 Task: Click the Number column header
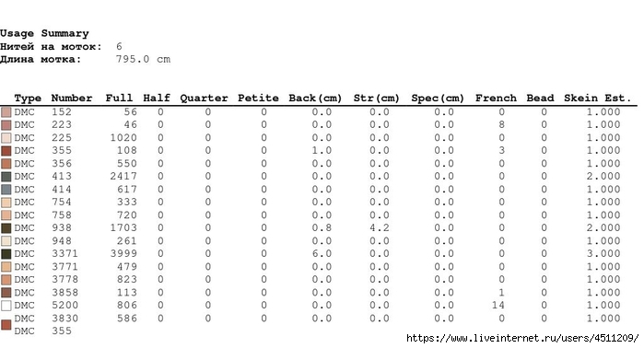(x=72, y=99)
